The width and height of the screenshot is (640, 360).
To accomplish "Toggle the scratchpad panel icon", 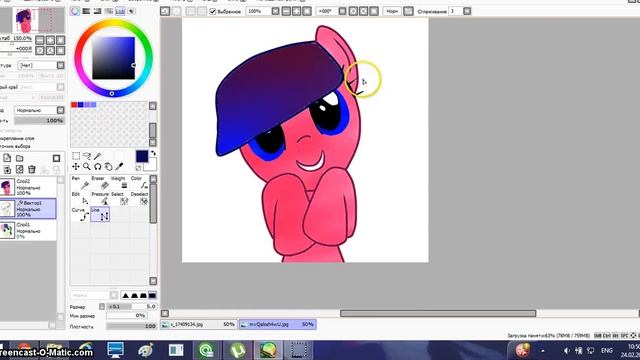I will (131, 11).
